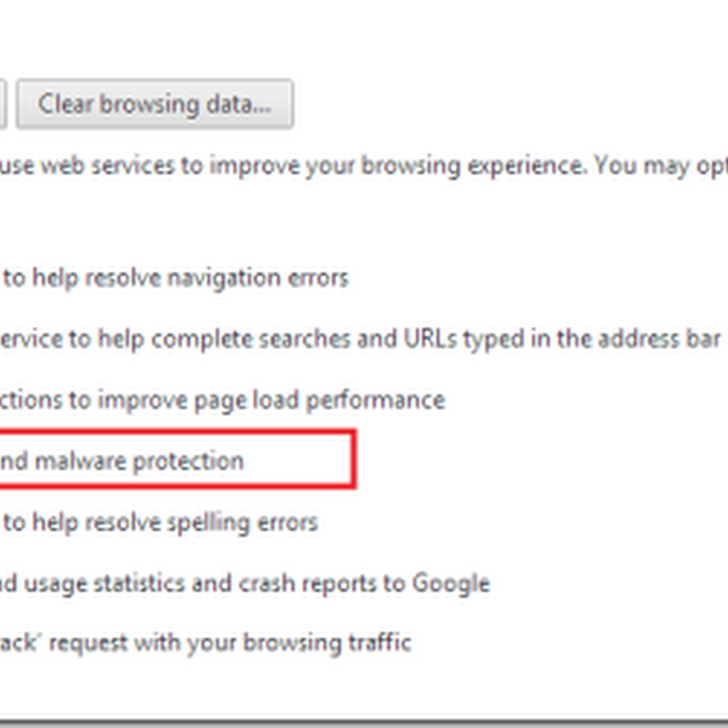Toggle the request with your browsing traffic option
728x728 pixels.
206,644
